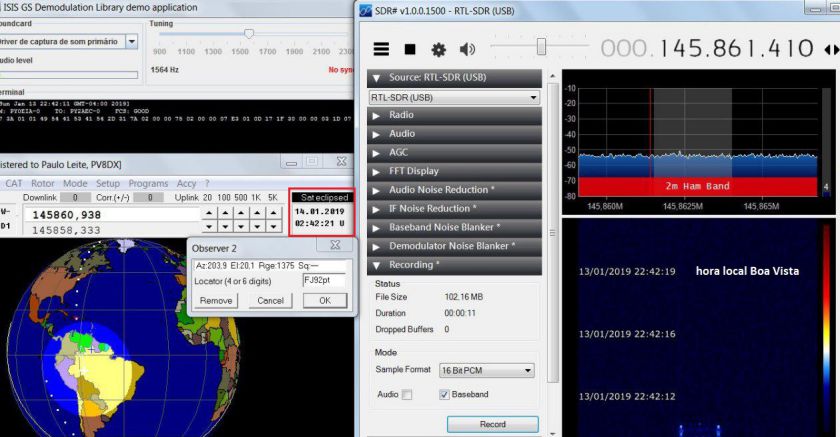840x437 pixels.
Task: Open the SDR# hamburger menu
Action: [x=381, y=49]
